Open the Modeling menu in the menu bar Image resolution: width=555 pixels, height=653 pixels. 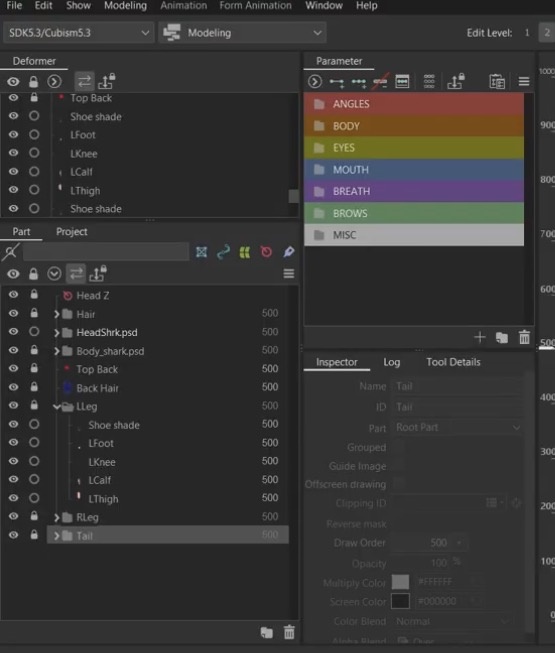pyautogui.click(x=125, y=5)
